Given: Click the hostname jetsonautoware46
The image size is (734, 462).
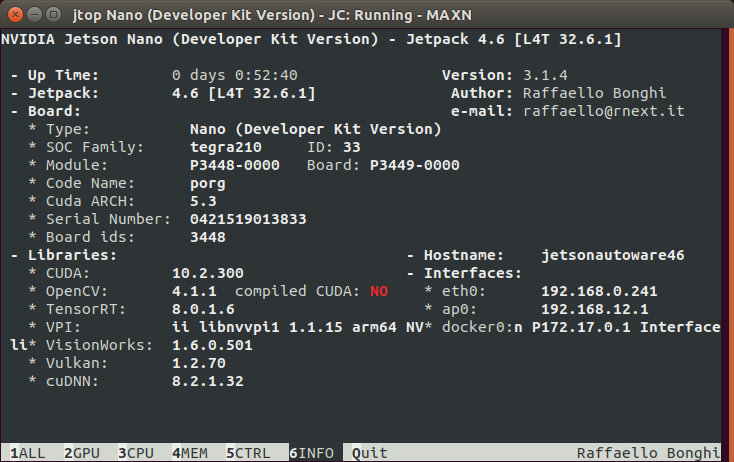Looking at the screenshot, I should click(x=613, y=255).
